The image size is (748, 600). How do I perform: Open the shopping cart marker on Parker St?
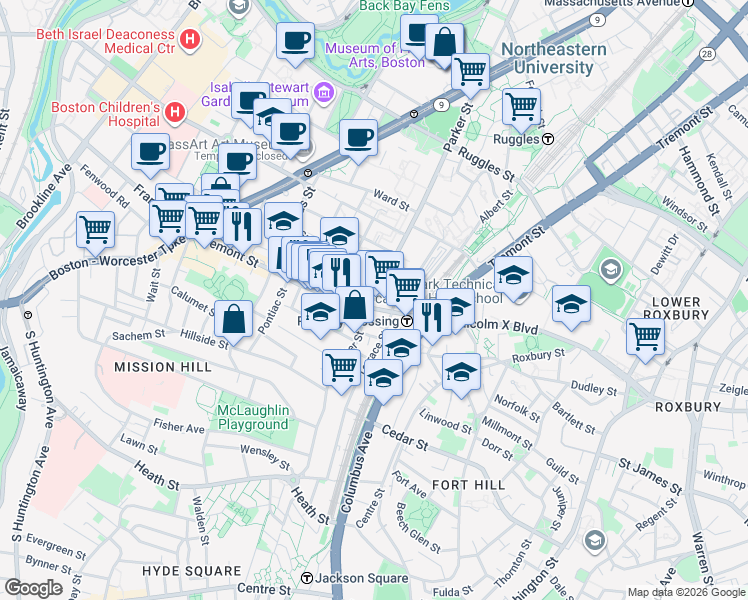click(470, 72)
